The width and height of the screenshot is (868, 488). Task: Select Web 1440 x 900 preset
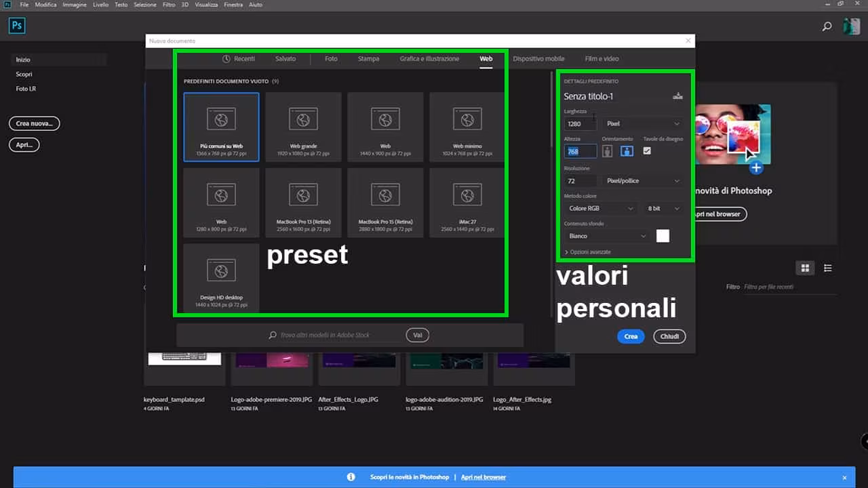click(x=385, y=127)
